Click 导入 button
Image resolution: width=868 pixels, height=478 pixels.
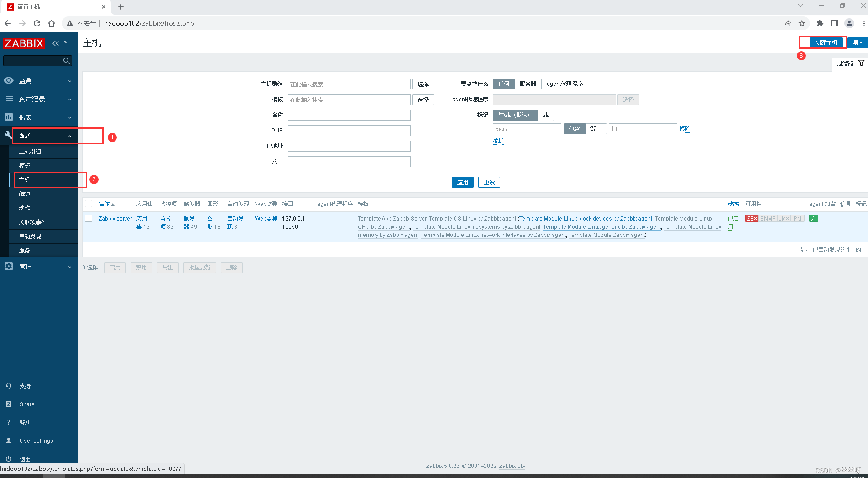pyautogui.click(x=858, y=42)
